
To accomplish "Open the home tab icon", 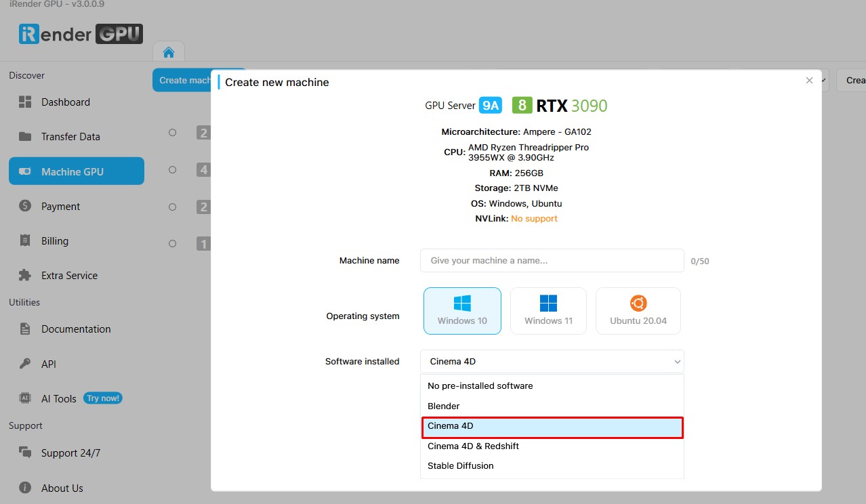I will 169,53.
